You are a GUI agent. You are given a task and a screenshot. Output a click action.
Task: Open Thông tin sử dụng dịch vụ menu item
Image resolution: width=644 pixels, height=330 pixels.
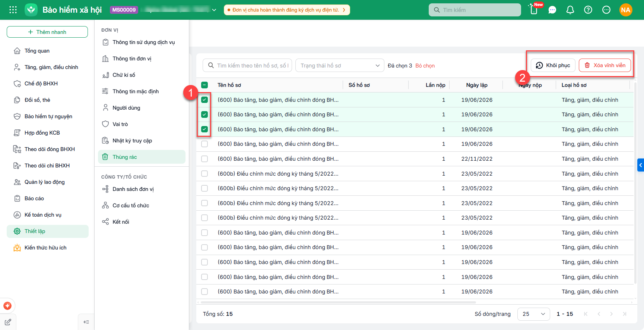click(x=142, y=42)
